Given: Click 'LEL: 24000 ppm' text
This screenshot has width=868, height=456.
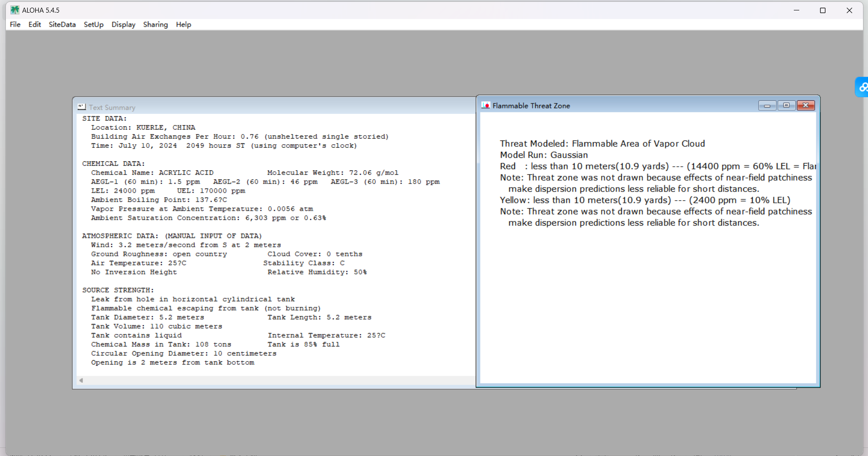Looking at the screenshot, I should 123,191.
